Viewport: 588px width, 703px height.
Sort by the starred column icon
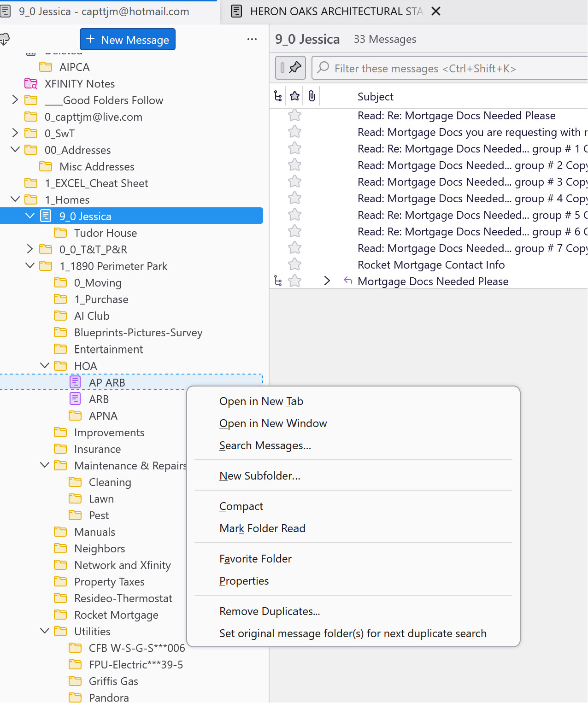click(x=295, y=96)
